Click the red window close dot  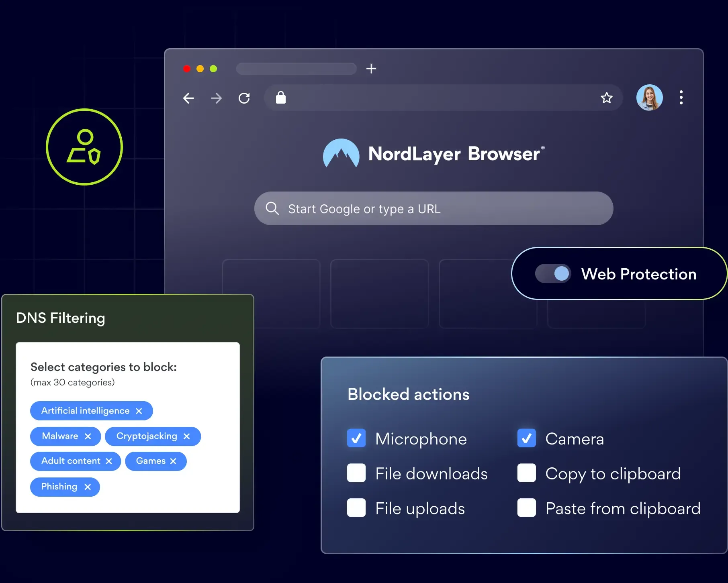187,69
